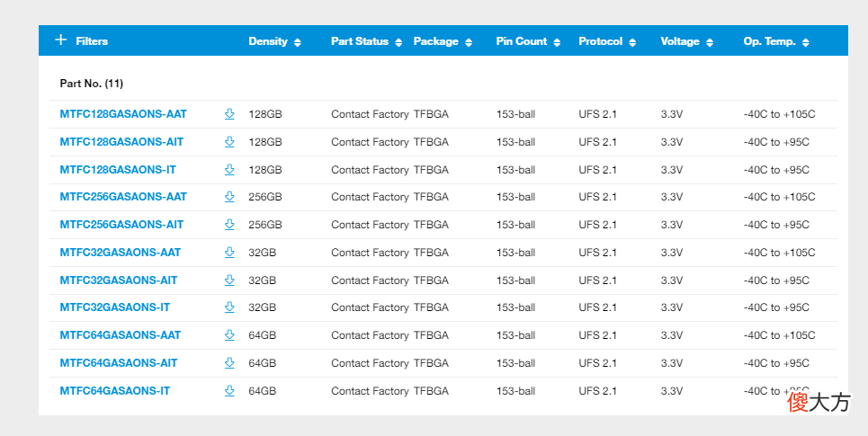Screen dimensions: 868x436
Task: Sort by Pin Count column
Action: coord(528,41)
